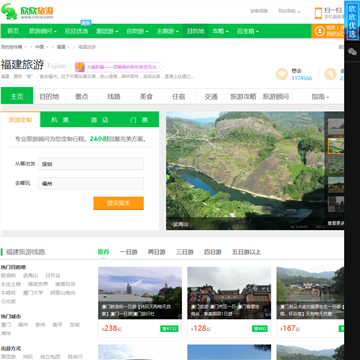The width and height of the screenshot is (360, 360).
Task: Open 目的地 in green navigation bar
Action: (x=195, y=31)
